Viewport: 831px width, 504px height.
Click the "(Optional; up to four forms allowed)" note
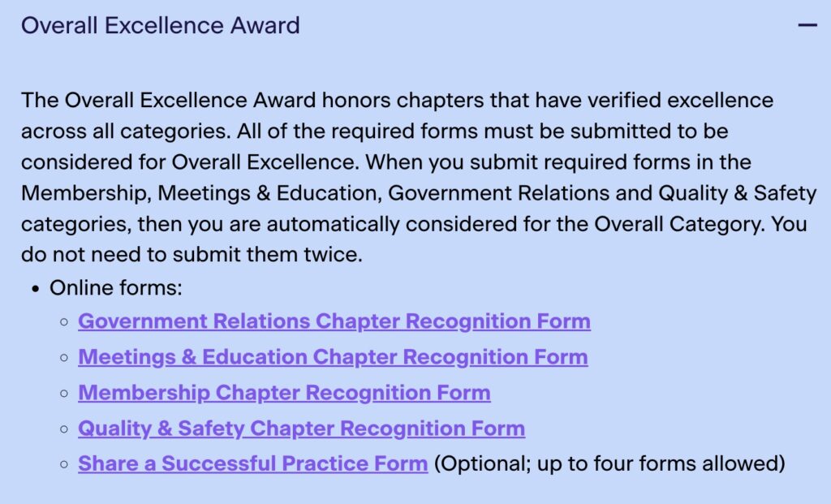pos(609,464)
